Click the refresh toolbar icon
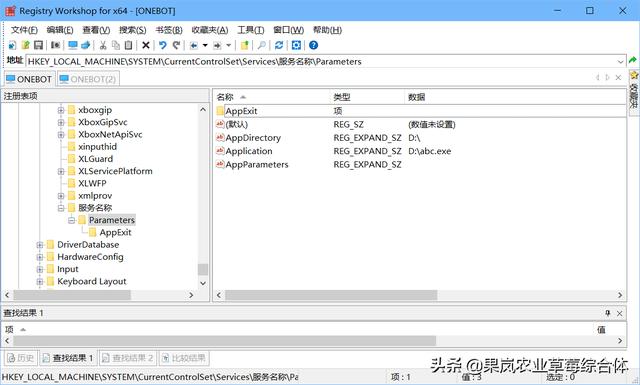Viewport: 640px width, 385px height. (279, 45)
